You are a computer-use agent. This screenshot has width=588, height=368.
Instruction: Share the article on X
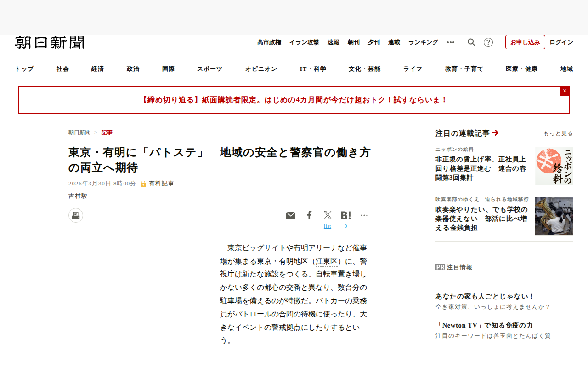coord(328,215)
